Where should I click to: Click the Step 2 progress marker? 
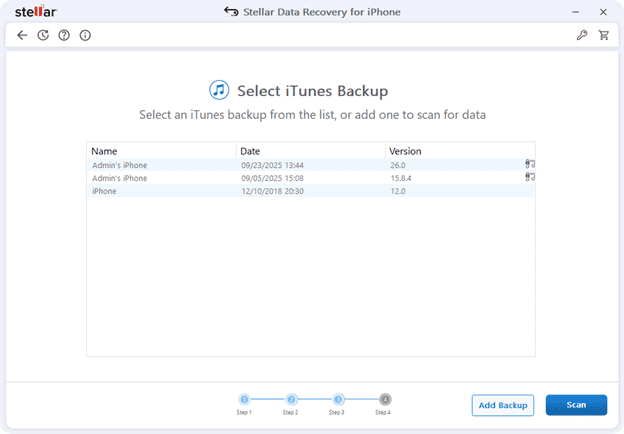pos(291,399)
